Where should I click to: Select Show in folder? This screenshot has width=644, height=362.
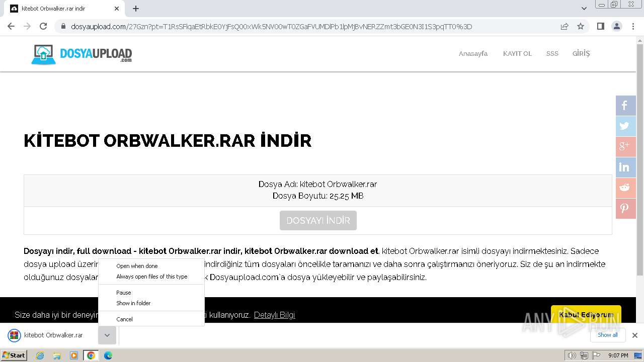(x=151, y=303)
